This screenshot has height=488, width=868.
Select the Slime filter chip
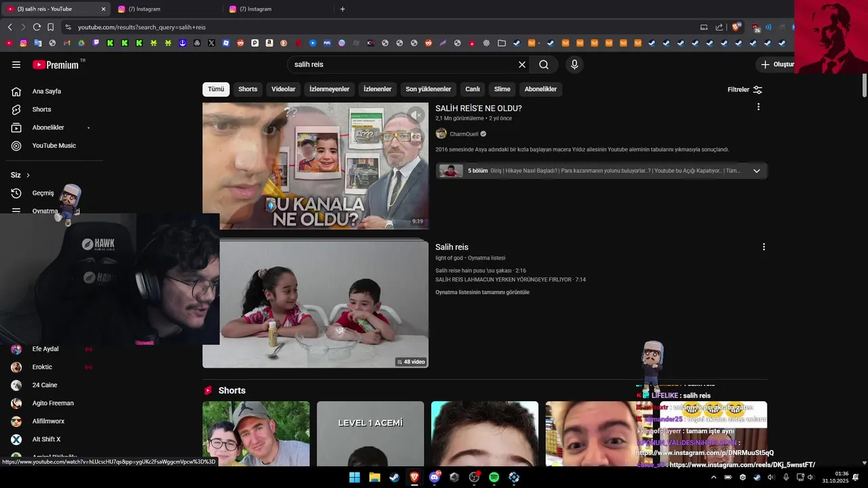(502, 89)
